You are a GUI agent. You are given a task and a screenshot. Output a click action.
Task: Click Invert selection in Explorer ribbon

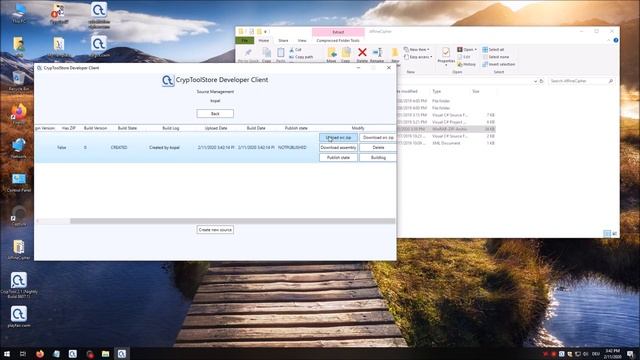(498, 64)
